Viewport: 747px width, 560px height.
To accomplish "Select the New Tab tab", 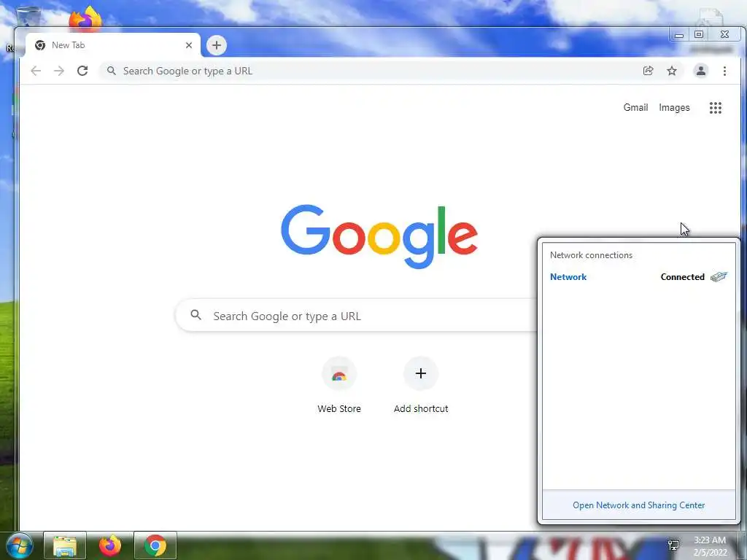I will coord(112,45).
